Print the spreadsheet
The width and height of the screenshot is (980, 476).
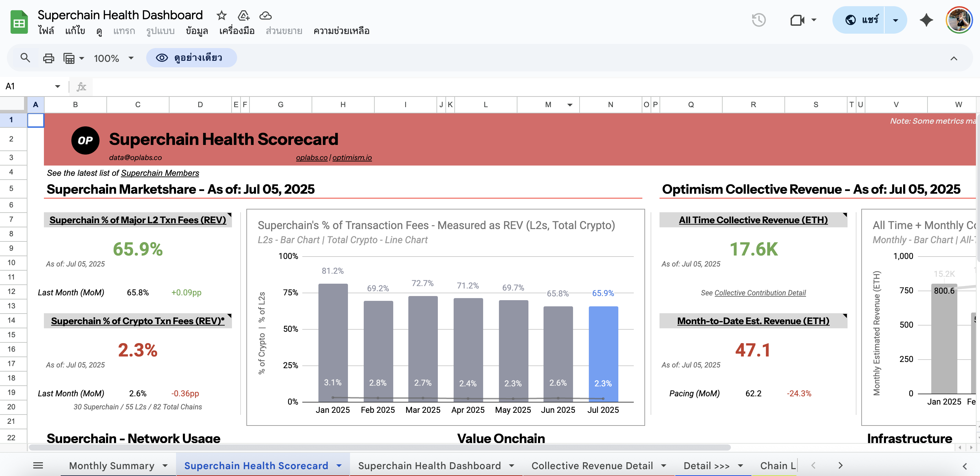48,58
